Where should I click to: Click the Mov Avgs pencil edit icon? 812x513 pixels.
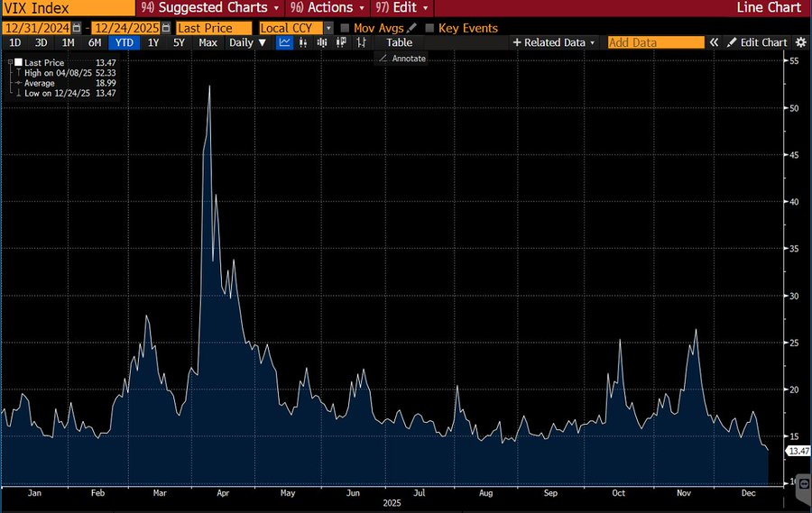pos(411,28)
